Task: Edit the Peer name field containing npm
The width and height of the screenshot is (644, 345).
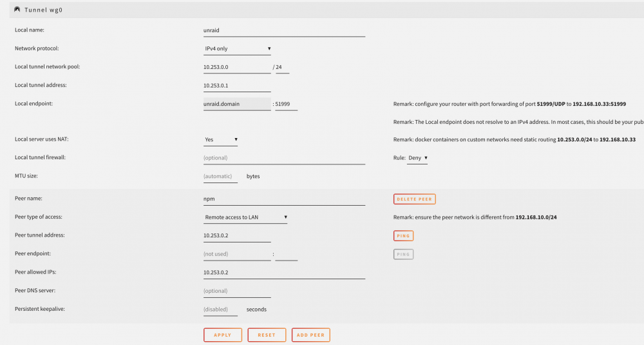Action: pos(284,199)
